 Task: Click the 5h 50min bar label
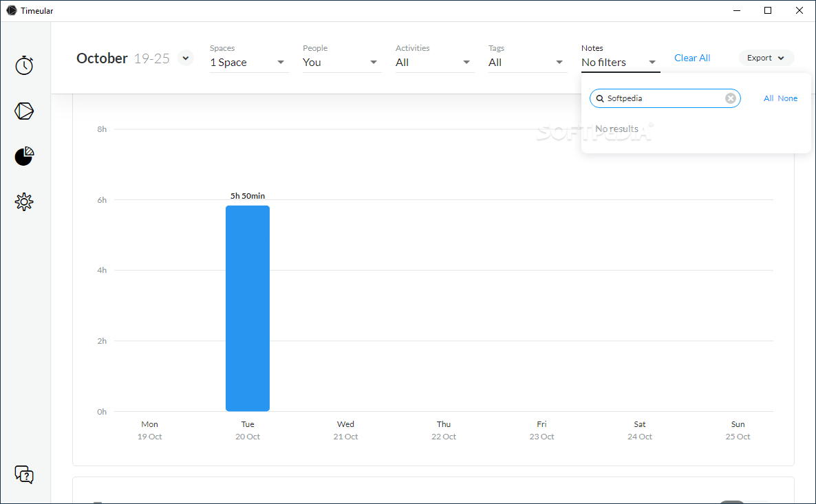[x=248, y=196]
